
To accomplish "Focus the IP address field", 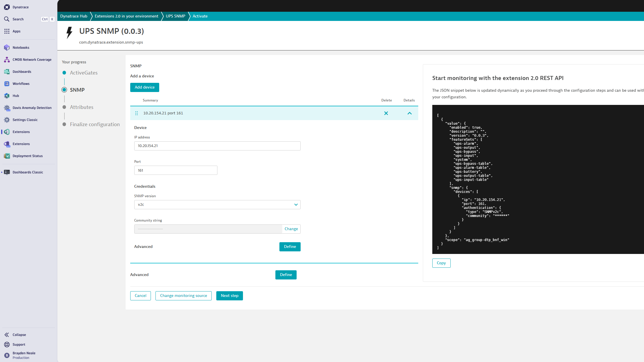I will 217,146.
